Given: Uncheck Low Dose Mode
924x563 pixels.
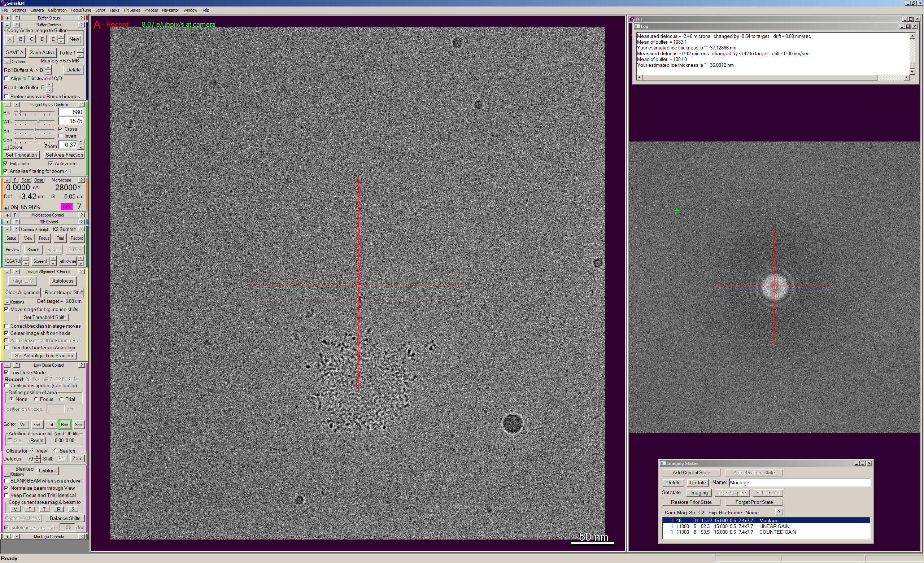Looking at the screenshot, I should pos(6,372).
